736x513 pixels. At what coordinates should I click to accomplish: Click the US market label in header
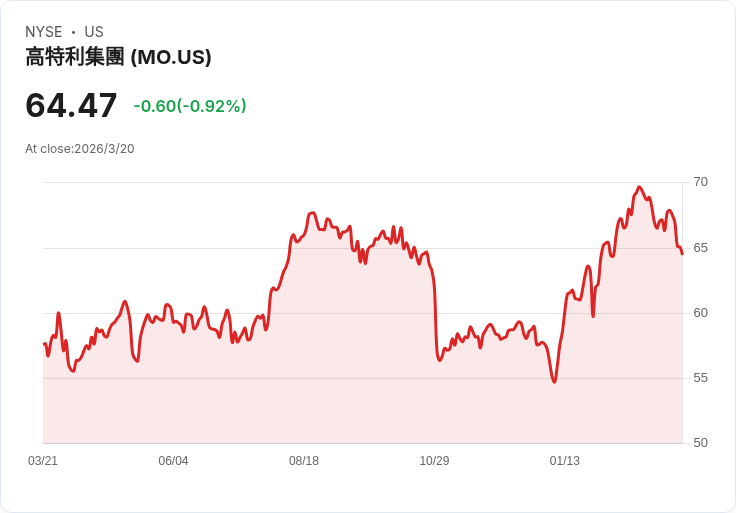click(94, 32)
